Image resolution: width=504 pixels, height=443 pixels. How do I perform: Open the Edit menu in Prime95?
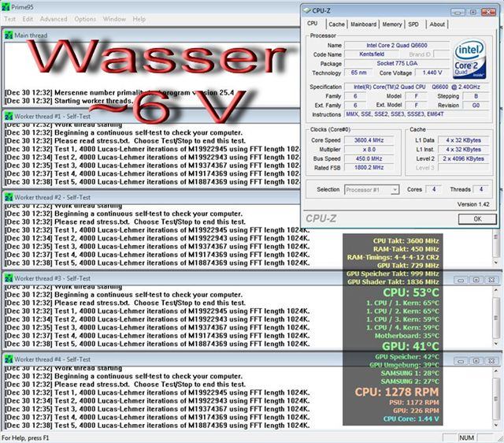pos(28,19)
